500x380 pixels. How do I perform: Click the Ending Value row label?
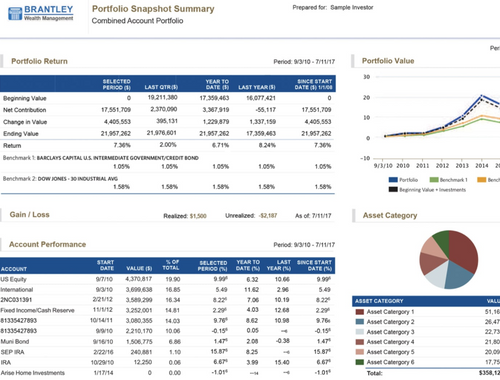point(21,134)
